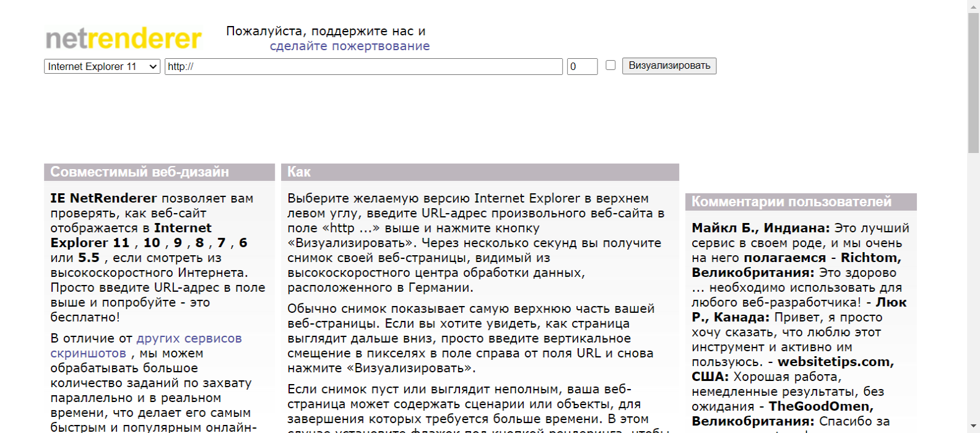Click the bold websitetips.com text
This screenshot has width=980, height=433.
click(835, 362)
